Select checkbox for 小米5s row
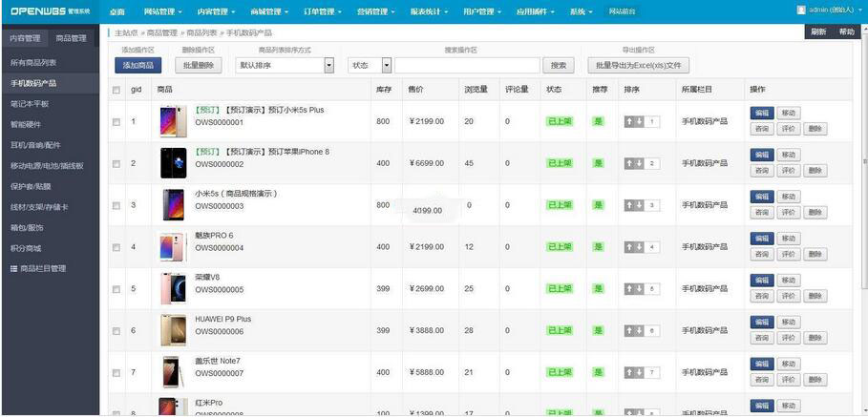Screen dimensions: 868x417 click(116, 206)
